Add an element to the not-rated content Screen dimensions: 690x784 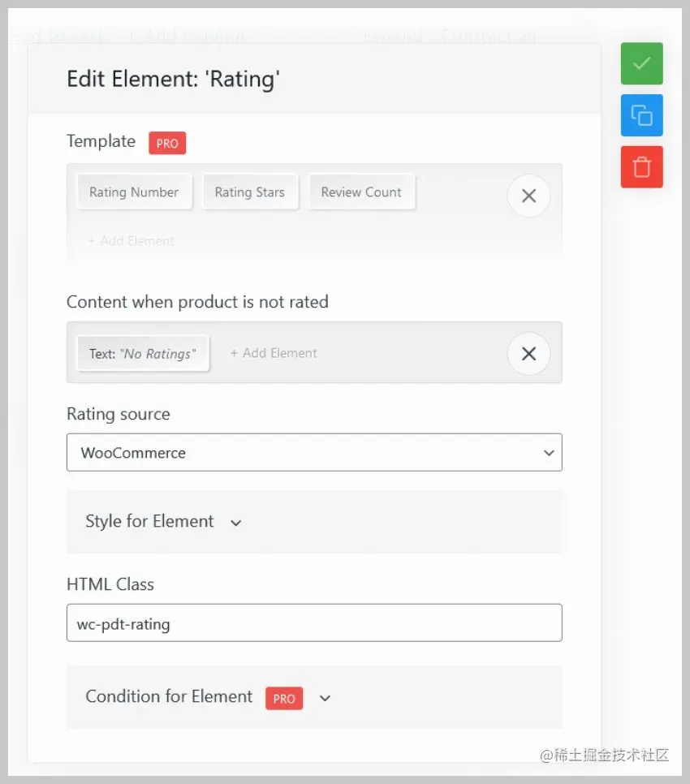click(x=274, y=352)
